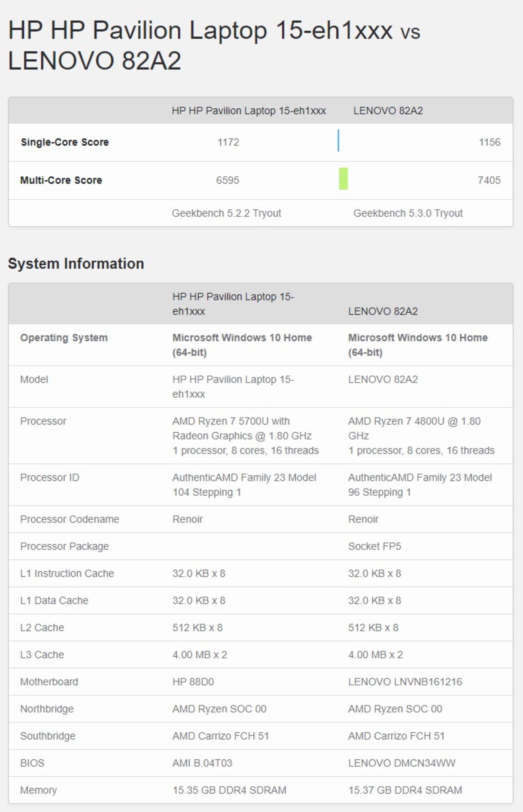Click the 15.35 GB DDR4 SDRAM value
Screen dimensions: 523x812
(x=229, y=790)
